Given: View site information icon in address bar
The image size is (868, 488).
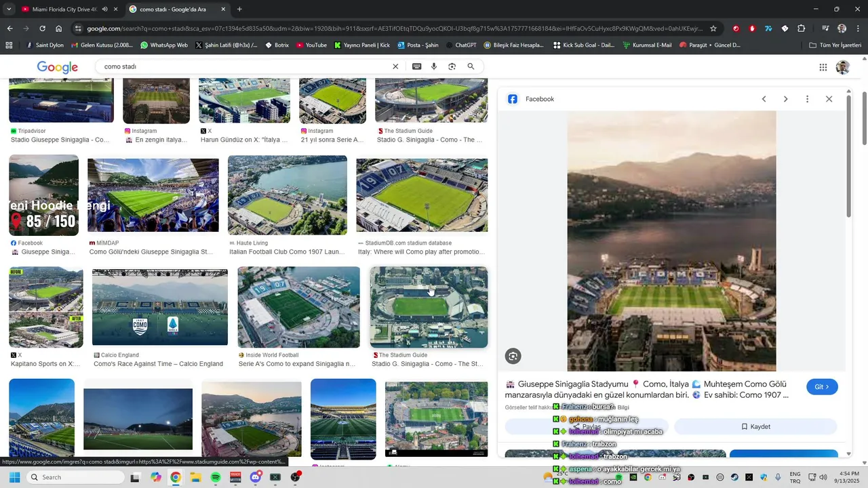Looking at the screenshot, I should pyautogui.click(x=79, y=28).
